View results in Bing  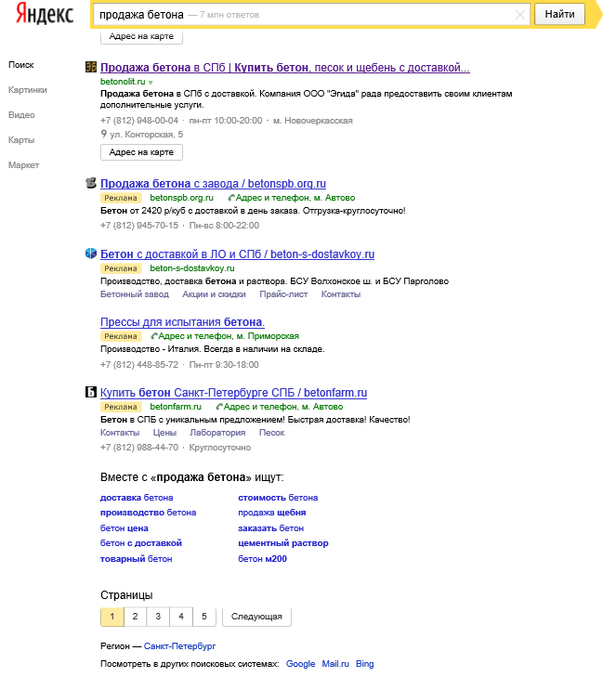[364, 664]
